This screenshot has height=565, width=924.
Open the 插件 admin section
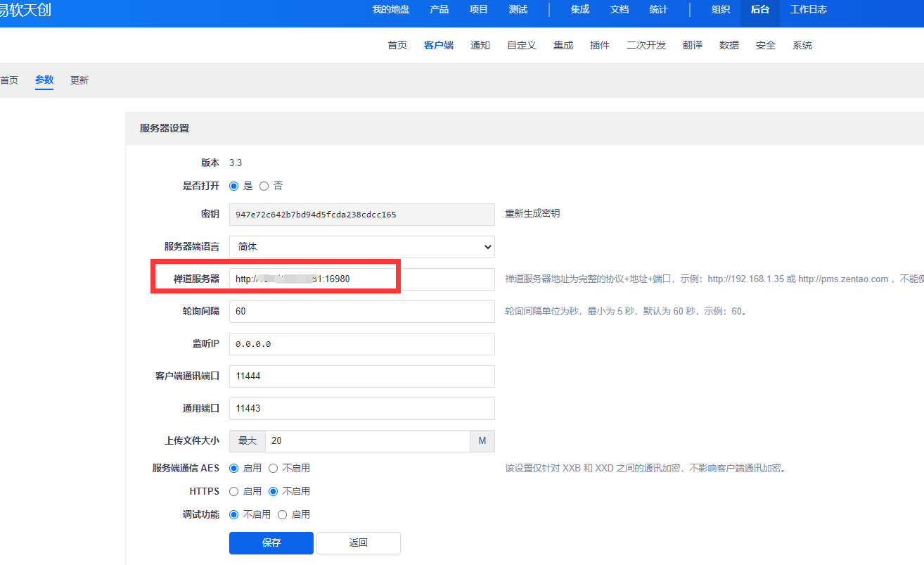(x=600, y=46)
